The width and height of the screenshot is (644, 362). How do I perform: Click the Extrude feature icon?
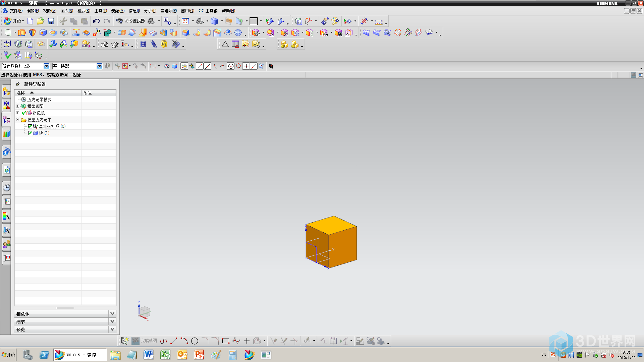22,33
